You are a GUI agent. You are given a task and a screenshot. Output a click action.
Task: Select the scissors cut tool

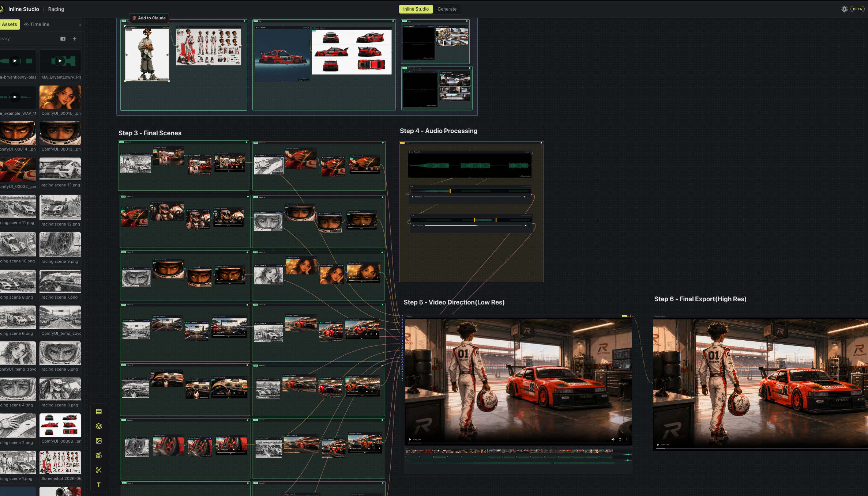[x=99, y=470]
